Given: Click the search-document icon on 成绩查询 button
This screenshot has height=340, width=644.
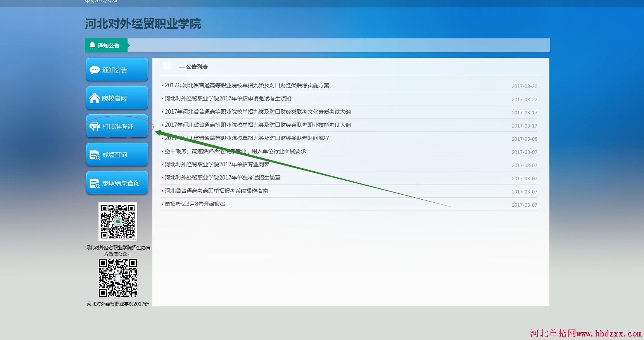Looking at the screenshot, I should tap(95, 155).
